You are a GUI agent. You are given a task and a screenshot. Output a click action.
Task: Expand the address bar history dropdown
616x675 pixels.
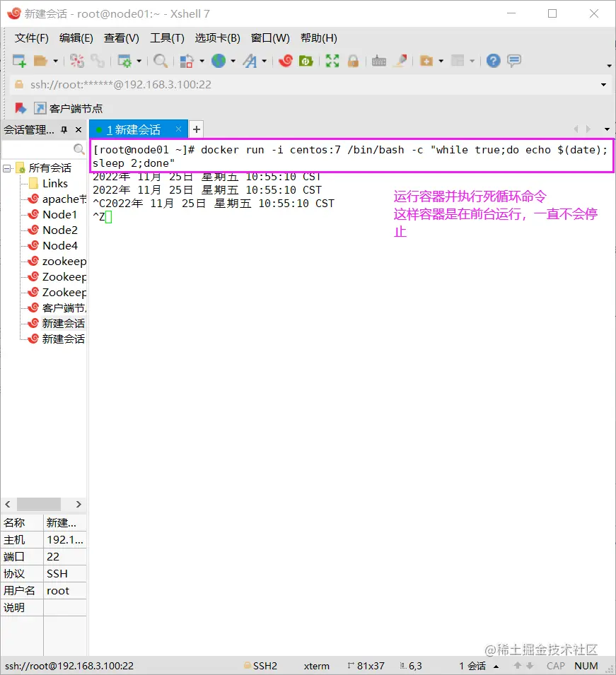click(x=603, y=85)
